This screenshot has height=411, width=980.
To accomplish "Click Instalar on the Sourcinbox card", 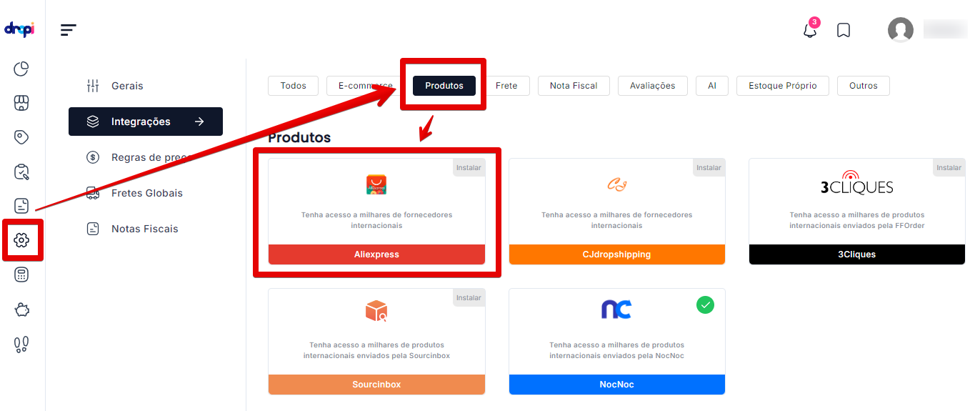I will coord(469,297).
